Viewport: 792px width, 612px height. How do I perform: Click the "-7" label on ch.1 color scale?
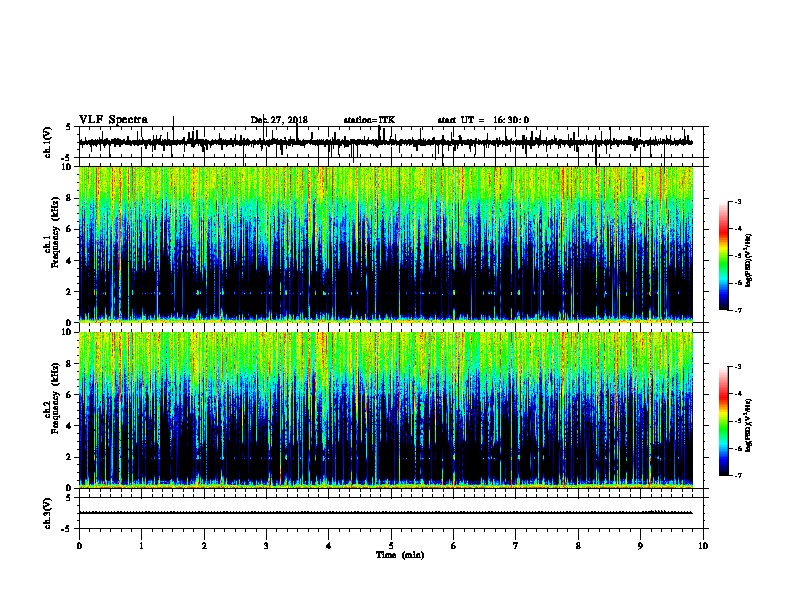click(x=737, y=310)
